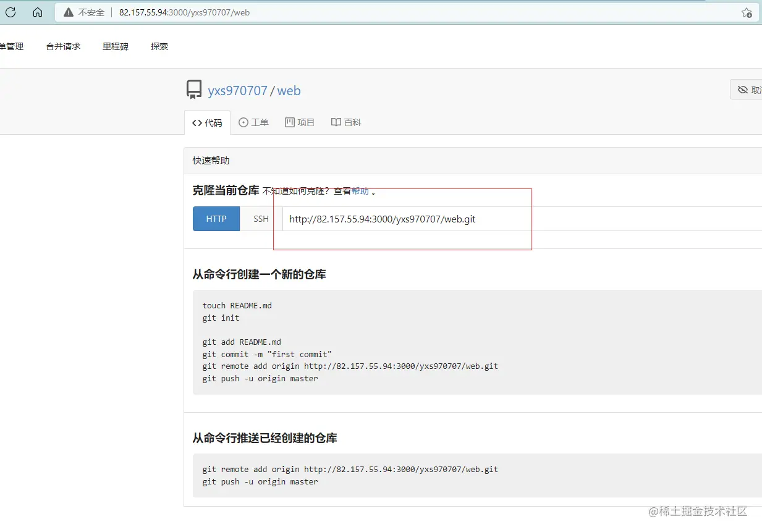Click the browser address bar URL
Image resolution: width=762 pixels, height=532 pixels.
[184, 12]
